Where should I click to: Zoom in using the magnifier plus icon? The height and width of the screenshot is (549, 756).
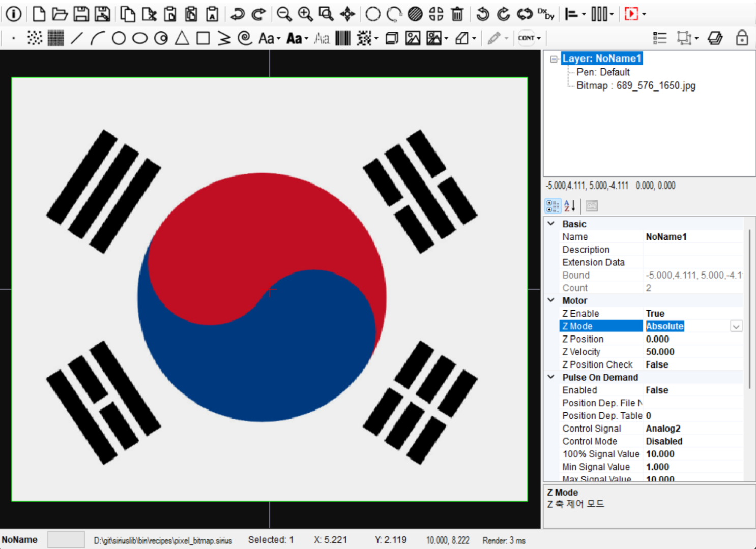point(305,14)
